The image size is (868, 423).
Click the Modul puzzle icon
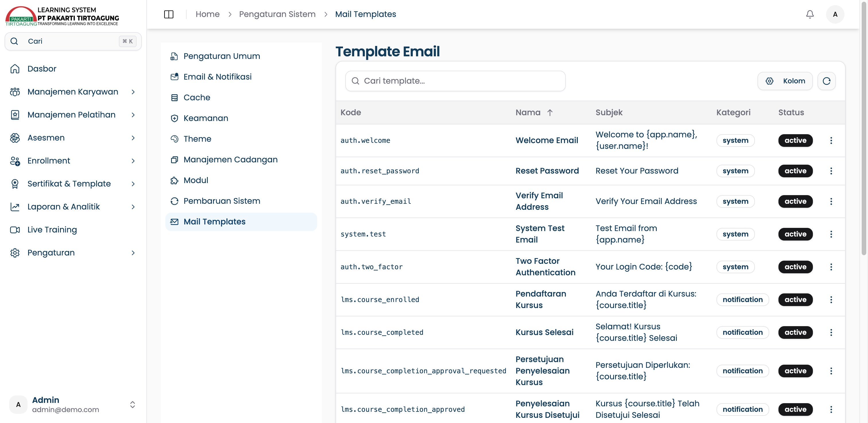(174, 180)
